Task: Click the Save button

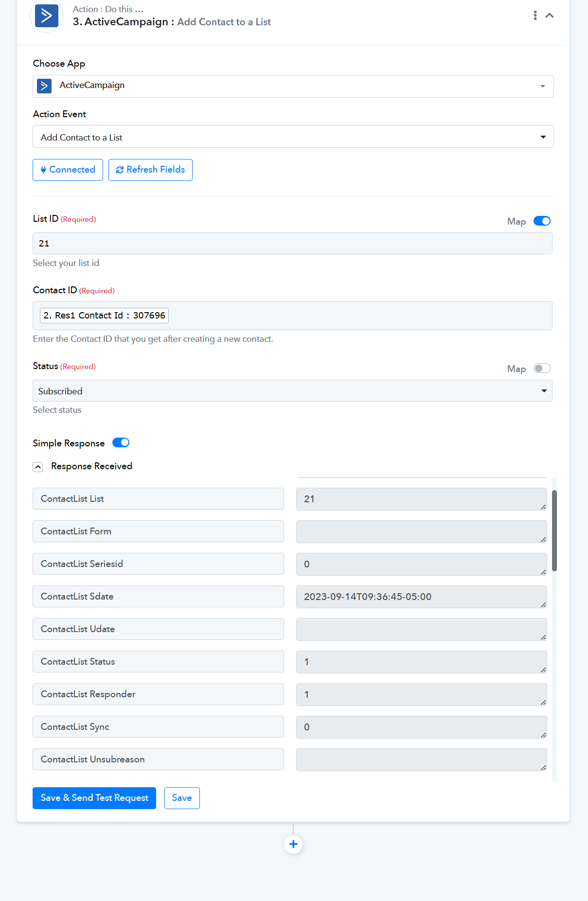Action: click(182, 798)
